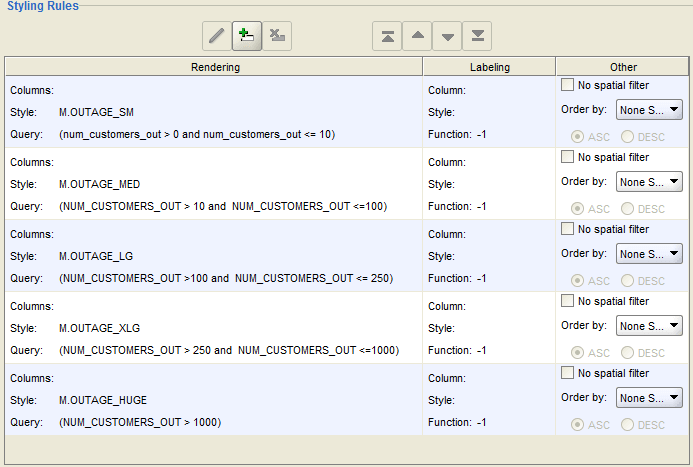Move styling rule to bottom
The image size is (693, 467).
point(477,36)
